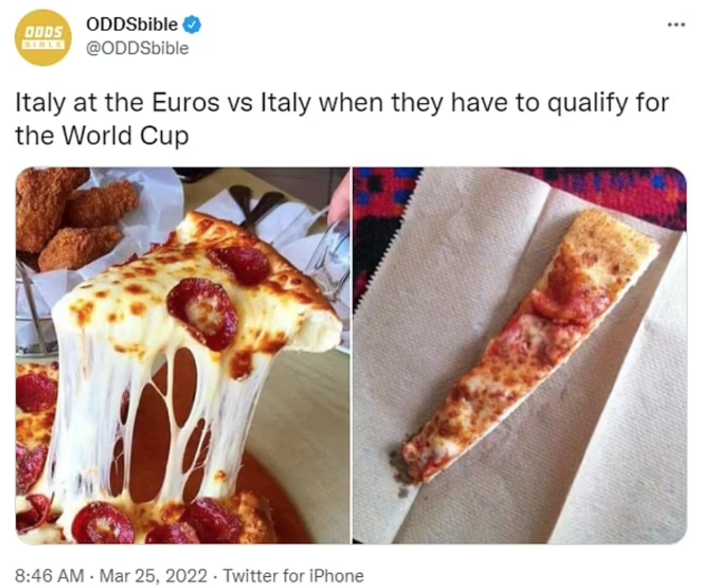Click the Twitter for iPhone source link
The image size is (702, 588).
point(293,575)
